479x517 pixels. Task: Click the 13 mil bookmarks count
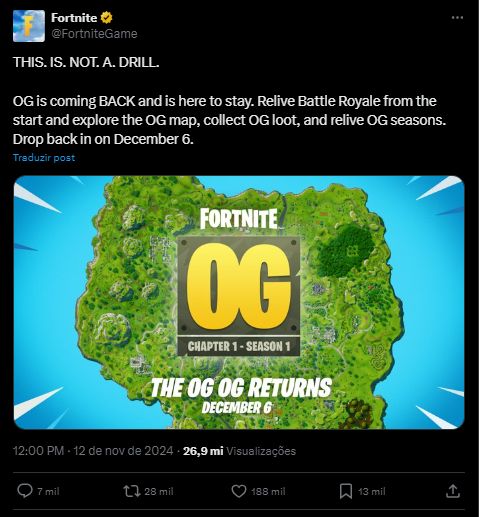pyautogui.click(x=372, y=491)
